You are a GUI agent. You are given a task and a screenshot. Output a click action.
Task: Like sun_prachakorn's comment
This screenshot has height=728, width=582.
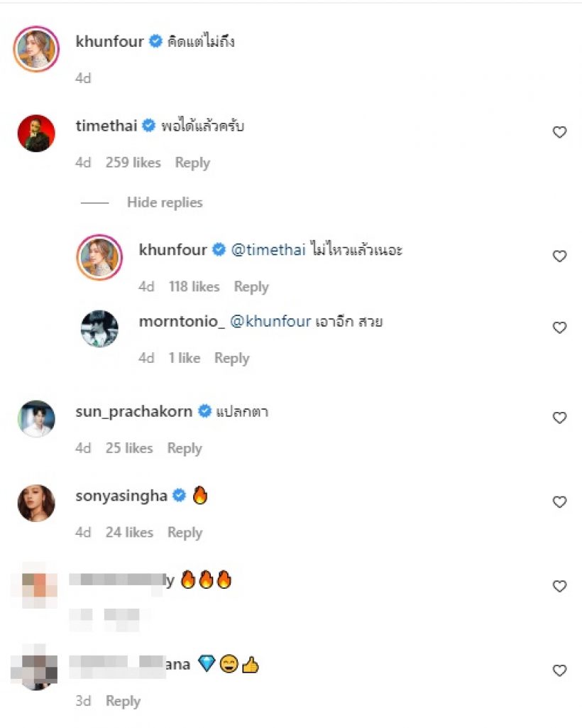559,418
